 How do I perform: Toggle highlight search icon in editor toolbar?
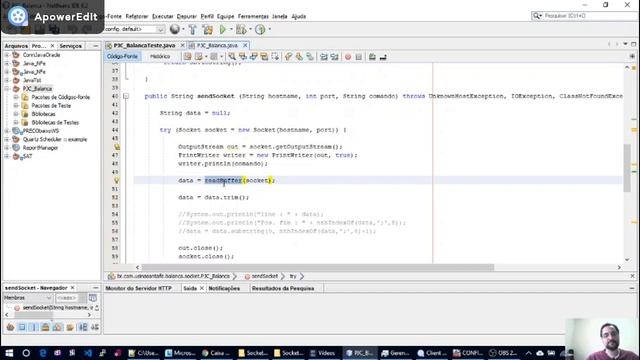point(264,57)
